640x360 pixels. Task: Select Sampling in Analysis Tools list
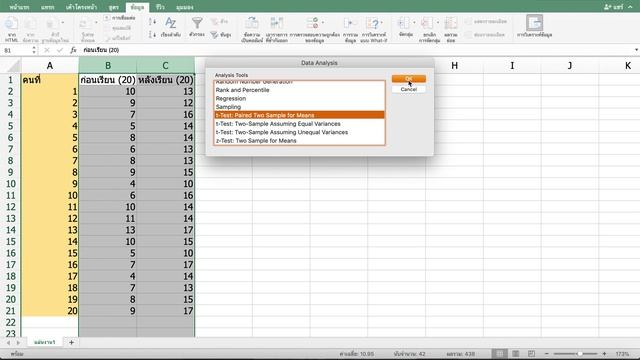tap(299, 107)
